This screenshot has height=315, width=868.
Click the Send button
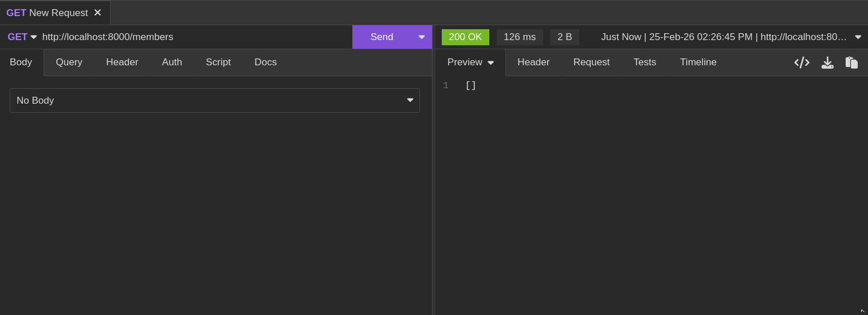pos(382,37)
